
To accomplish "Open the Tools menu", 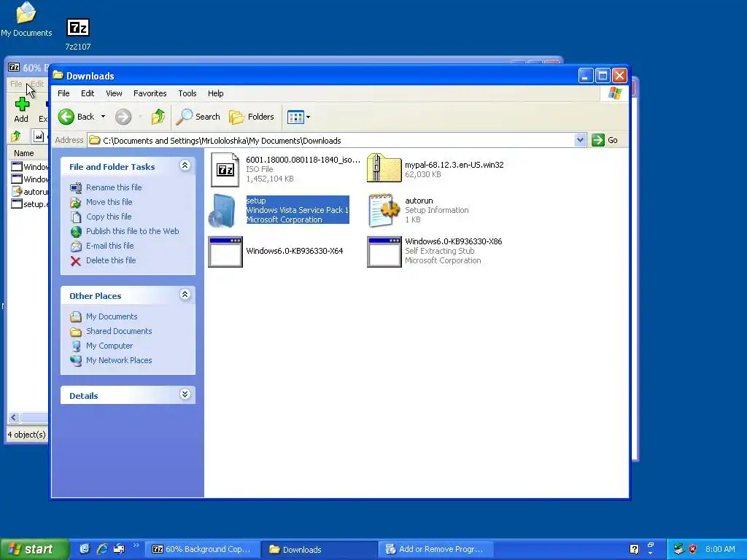I will (x=187, y=93).
